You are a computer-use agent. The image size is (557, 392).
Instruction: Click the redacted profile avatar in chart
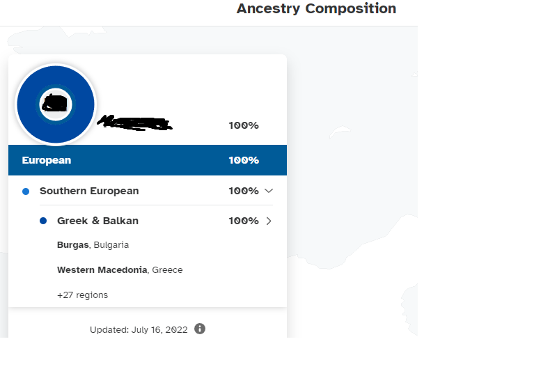56,104
